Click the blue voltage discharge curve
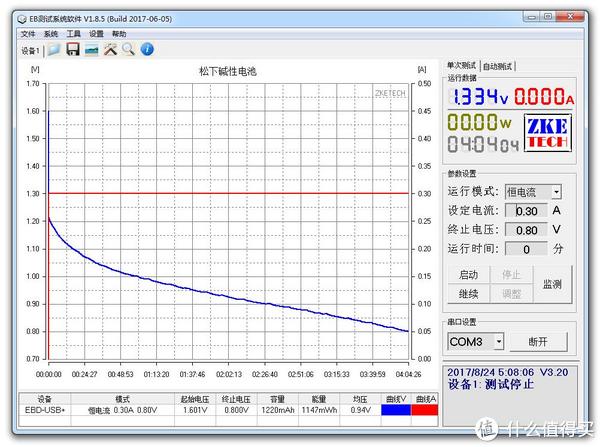Image resolution: width=600 pixels, height=447 pixels. pyautogui.click(x=228, y=297)
